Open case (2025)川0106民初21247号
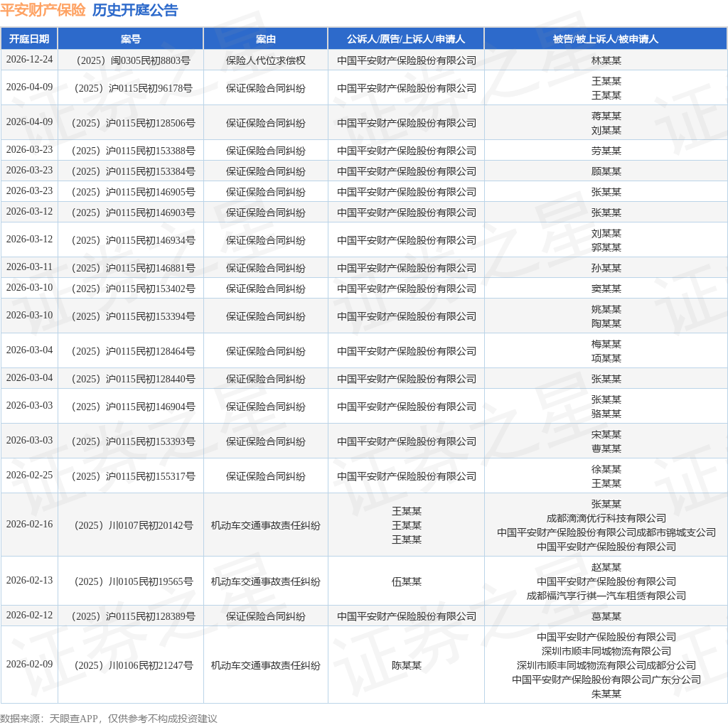Screen dimensions: 728x725 click(131, 665)
